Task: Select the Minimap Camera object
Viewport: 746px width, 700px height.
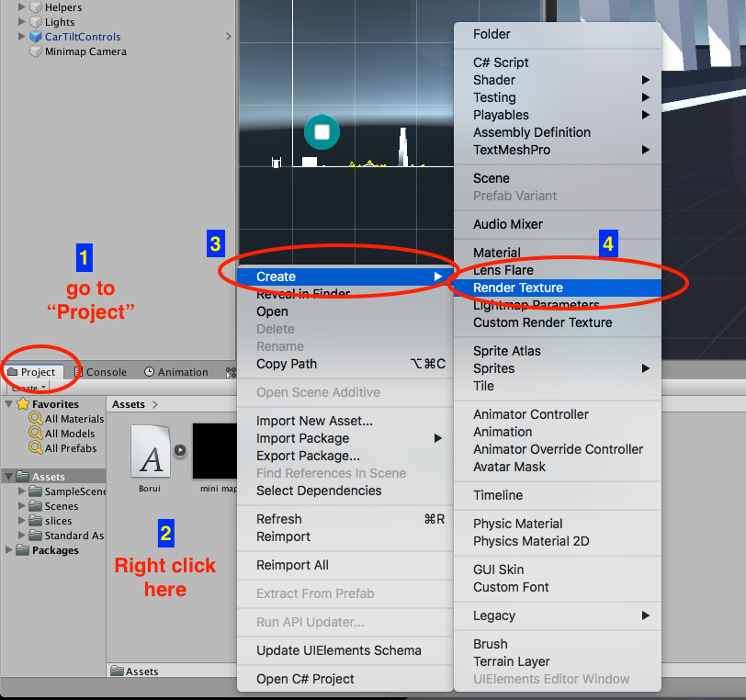Action: tap(78, 51)
